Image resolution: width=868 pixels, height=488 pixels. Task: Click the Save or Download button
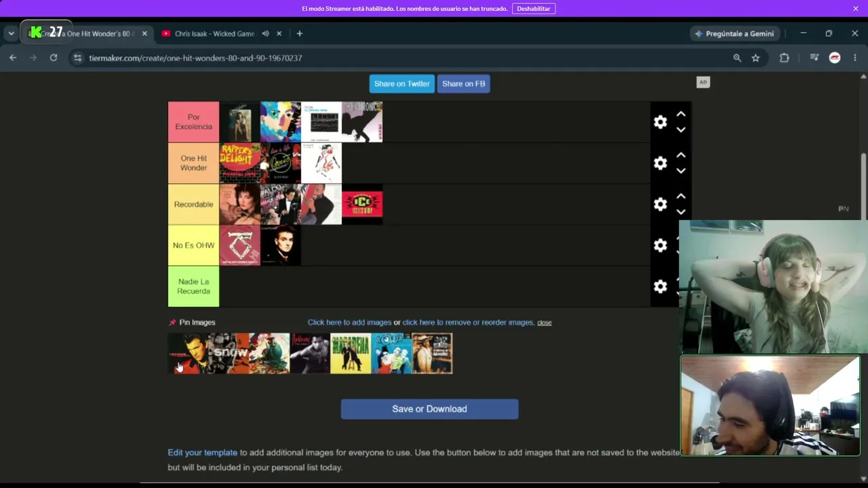coord(429,409)
